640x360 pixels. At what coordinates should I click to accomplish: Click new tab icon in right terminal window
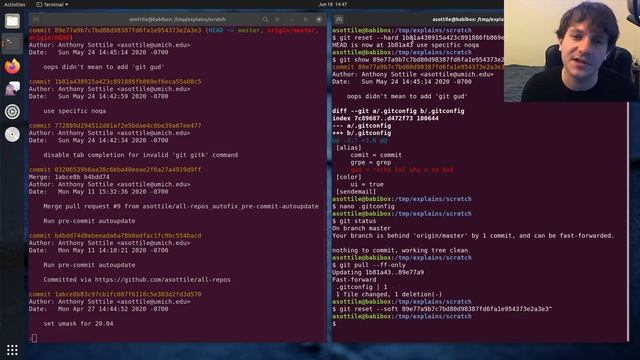(x=339, y=19)
